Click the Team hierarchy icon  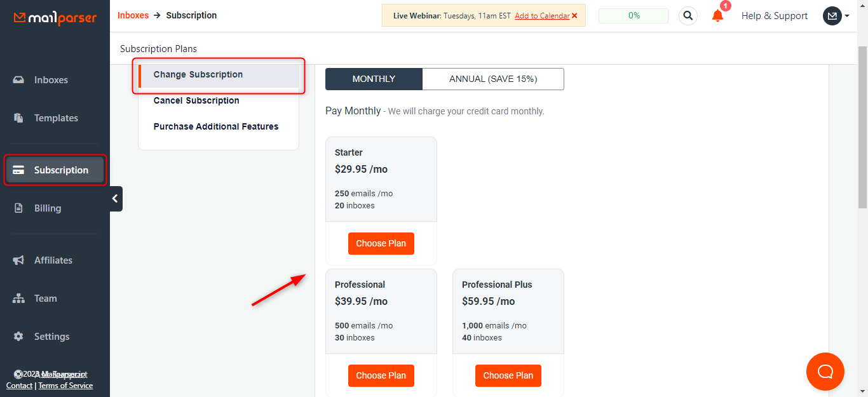[18, 299]
